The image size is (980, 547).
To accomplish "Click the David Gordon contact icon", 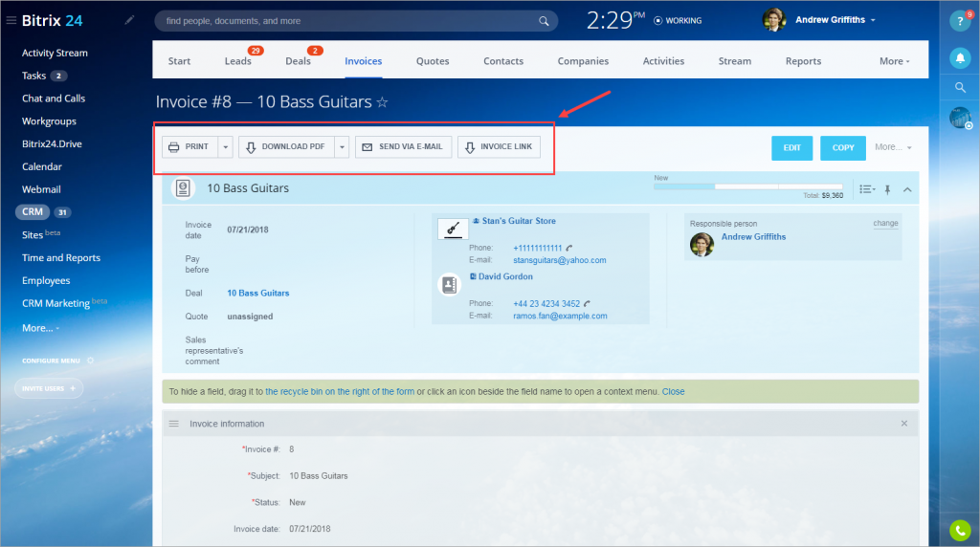I will click(449, 285).
